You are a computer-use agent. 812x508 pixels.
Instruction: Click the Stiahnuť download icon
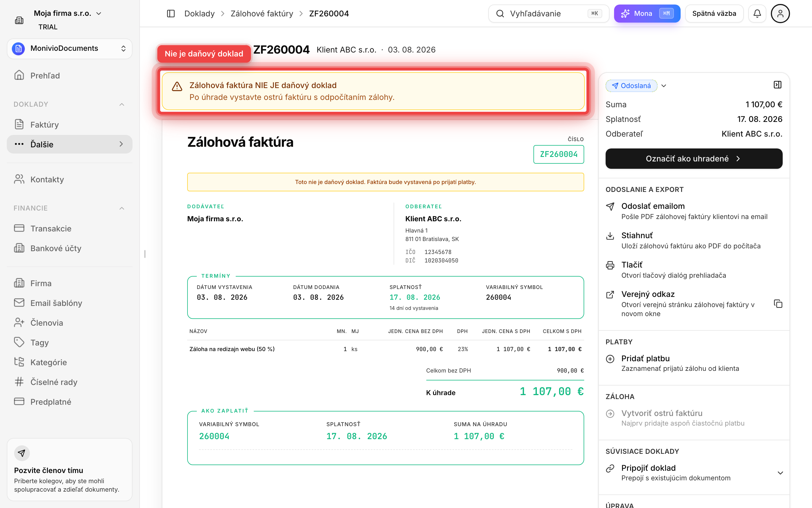(x=610, y=236)
